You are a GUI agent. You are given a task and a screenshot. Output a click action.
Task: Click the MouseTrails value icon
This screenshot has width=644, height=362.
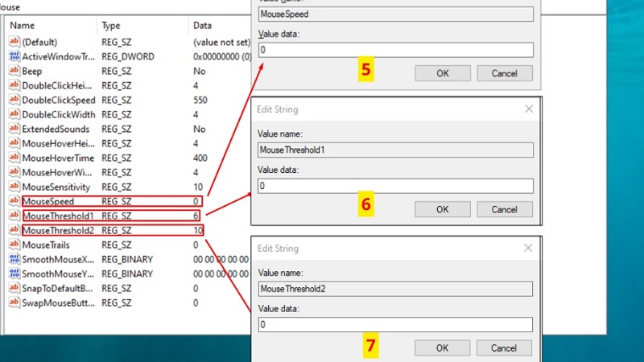coord(14,245)
